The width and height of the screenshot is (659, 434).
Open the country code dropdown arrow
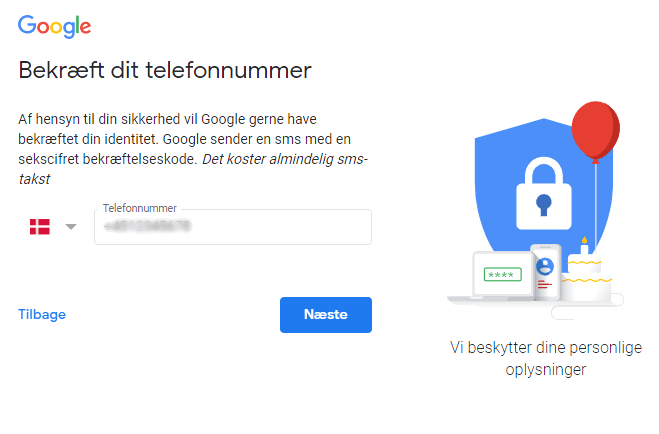pos(70,227)
